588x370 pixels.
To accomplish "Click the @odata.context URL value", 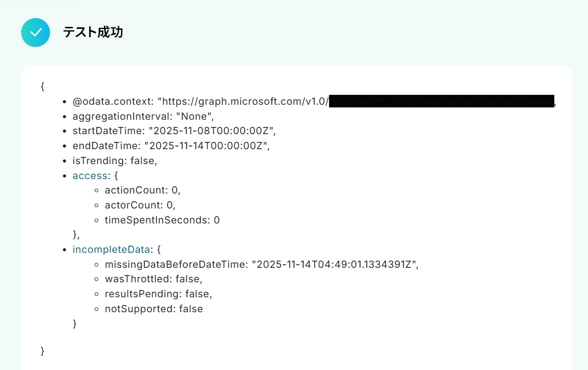I will [243, 101].
